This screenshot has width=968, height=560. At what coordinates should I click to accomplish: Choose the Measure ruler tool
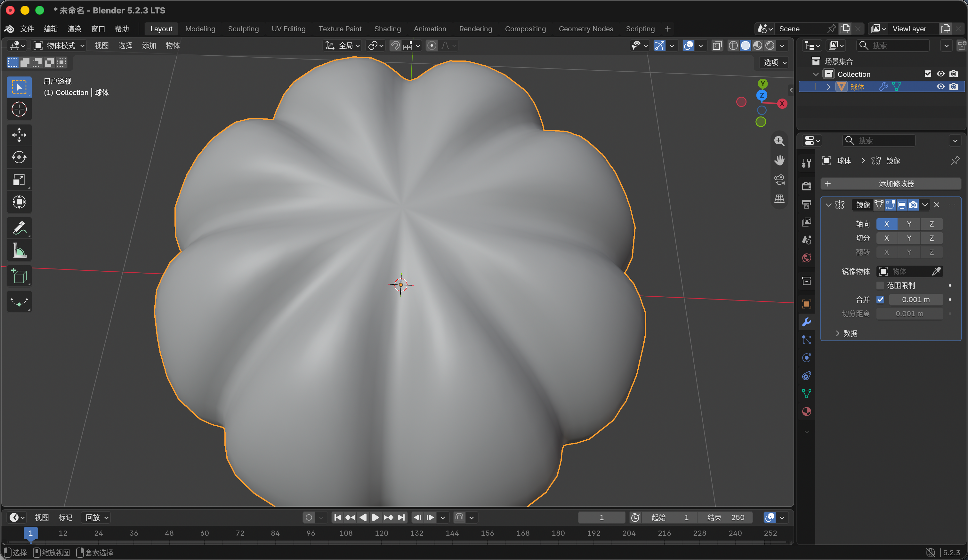point(19,250)
